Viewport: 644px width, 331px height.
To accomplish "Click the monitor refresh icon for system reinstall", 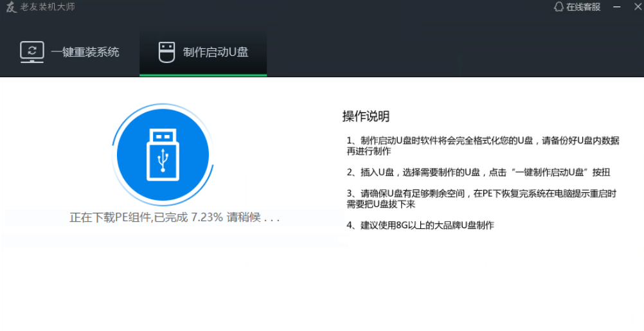I will (x=32, y=52).
